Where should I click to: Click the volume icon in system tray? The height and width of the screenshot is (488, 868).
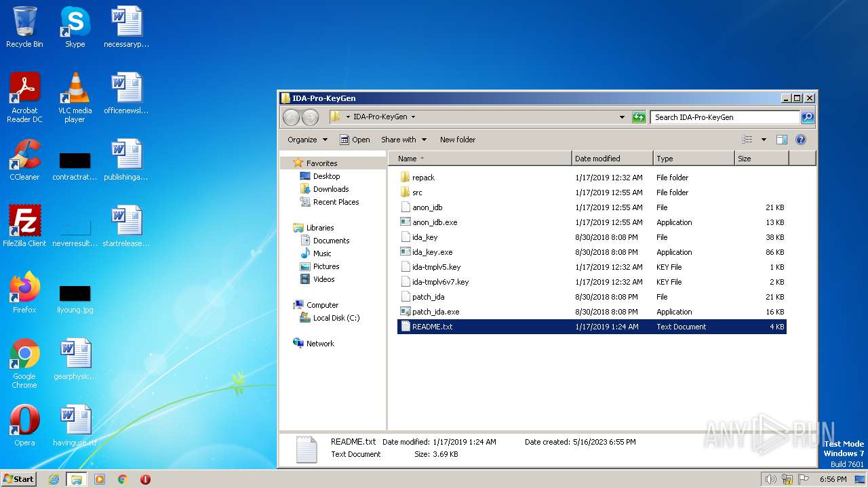[x=770, y=479]
